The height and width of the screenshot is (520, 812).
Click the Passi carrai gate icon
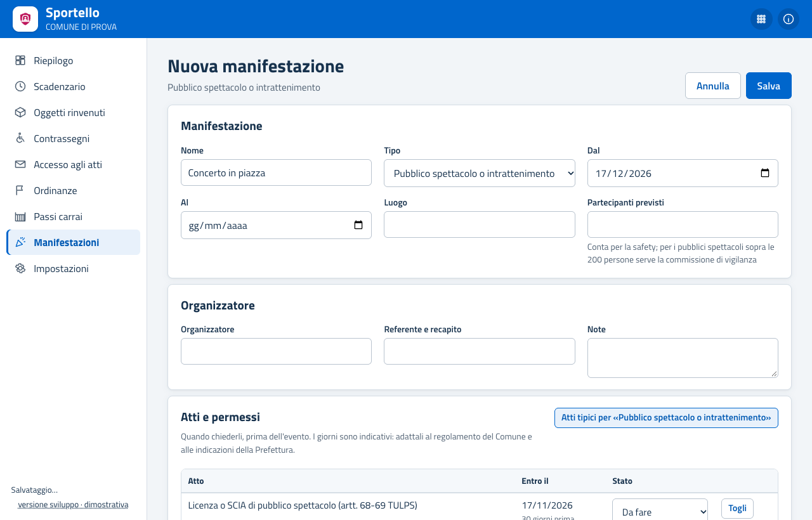coord(20,216)
